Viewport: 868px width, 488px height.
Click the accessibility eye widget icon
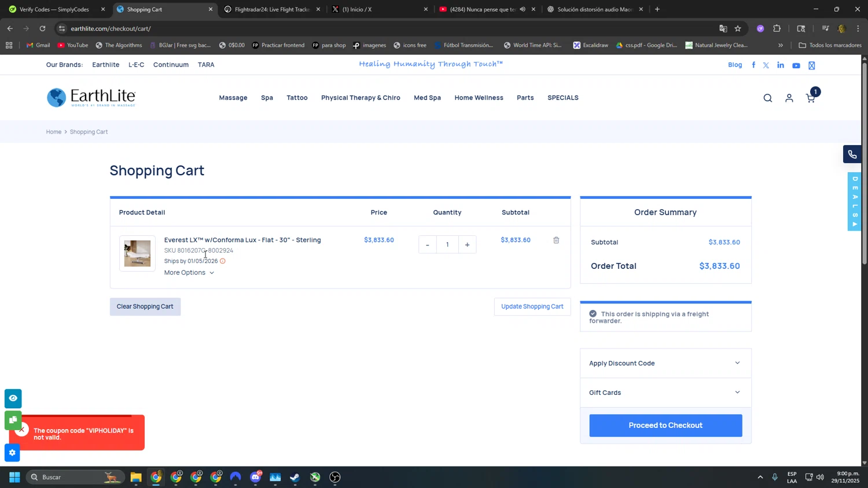[13, 398]
